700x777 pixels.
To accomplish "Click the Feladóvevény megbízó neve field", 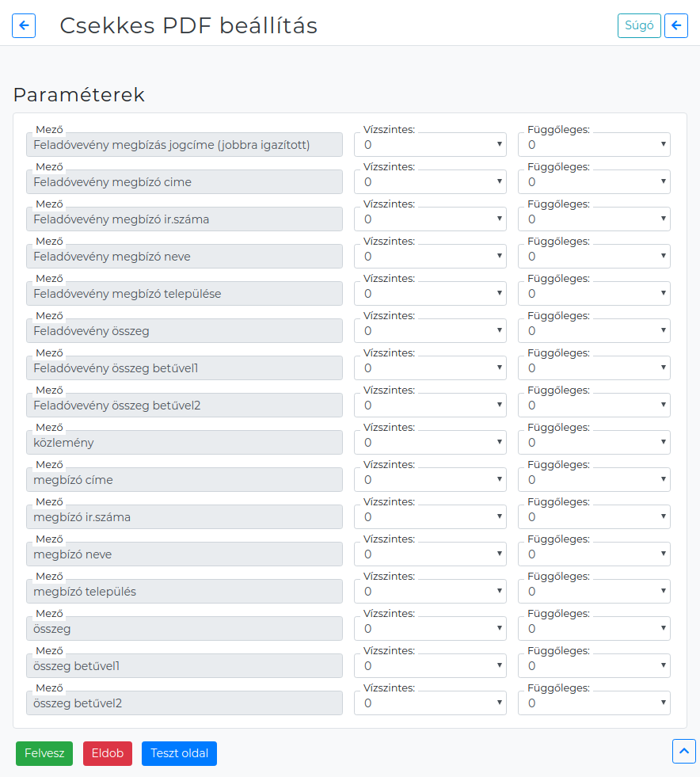I will coord(185,256).
